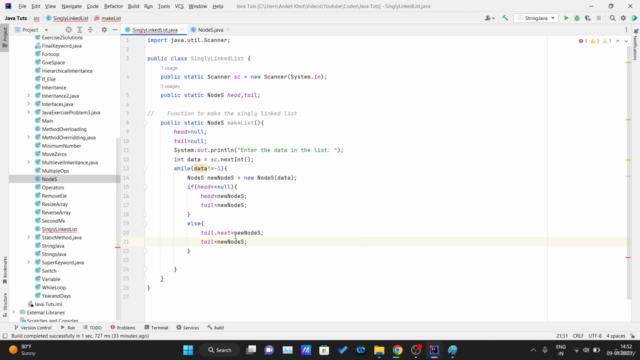Open the Navigate menu
Viewport: 640px width, 360px height.
click(71, 6)
